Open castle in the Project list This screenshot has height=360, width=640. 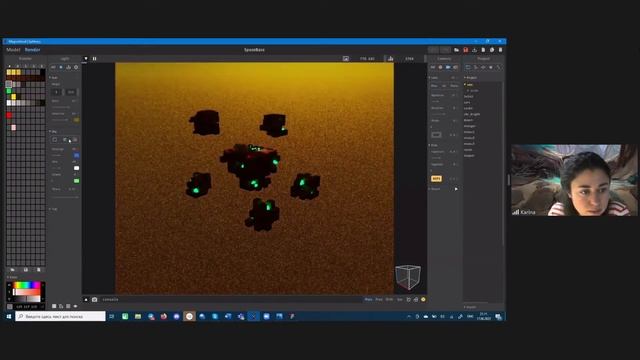tap(469, 108)
